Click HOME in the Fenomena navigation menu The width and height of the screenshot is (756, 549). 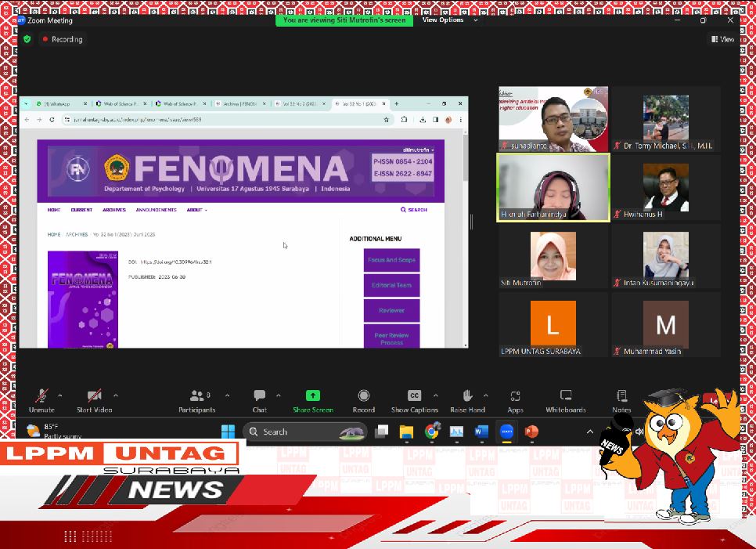coord(53,210)
